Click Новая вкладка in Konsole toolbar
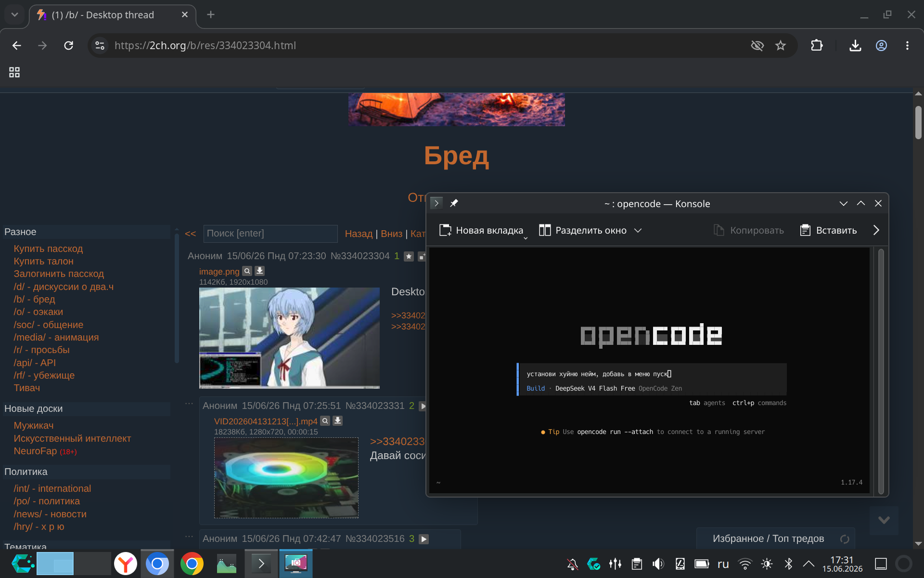 [x=481, y=230]
